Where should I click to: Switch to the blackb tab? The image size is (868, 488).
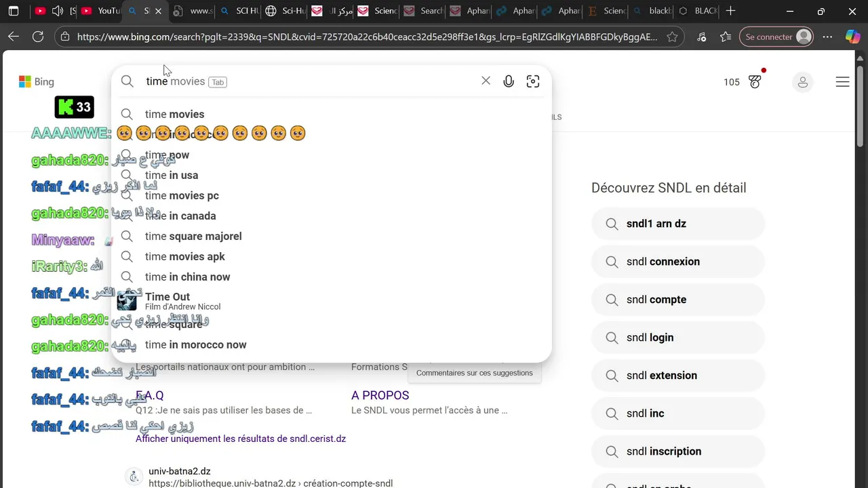(651, 11)
